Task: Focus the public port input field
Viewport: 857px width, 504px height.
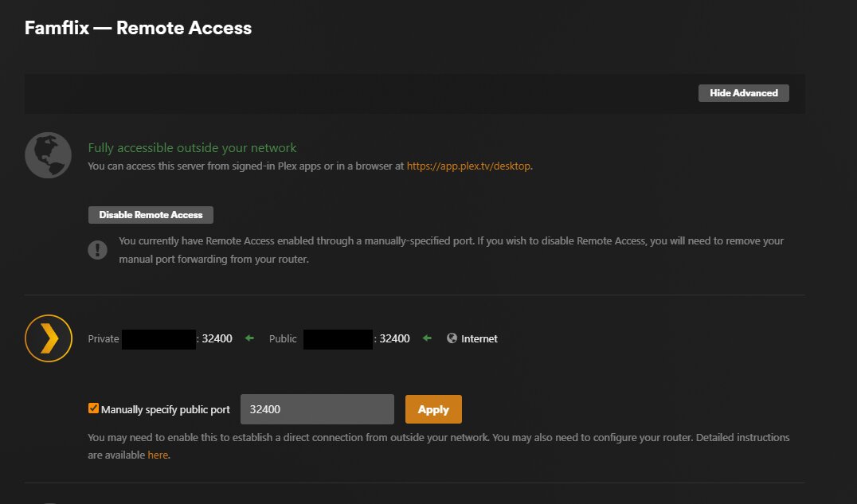Action: click(x=317, y=409)
